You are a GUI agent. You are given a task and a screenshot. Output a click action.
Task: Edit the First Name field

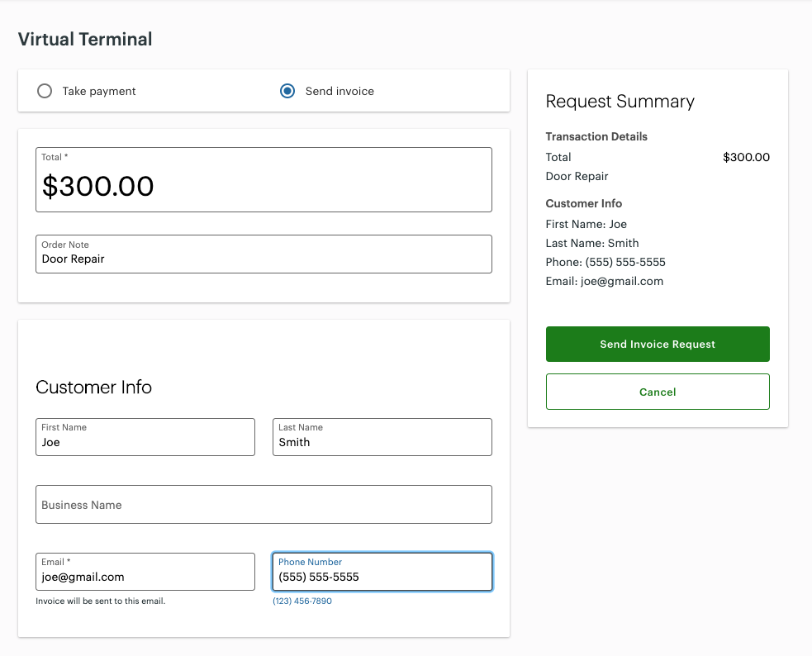coord(145,437)
